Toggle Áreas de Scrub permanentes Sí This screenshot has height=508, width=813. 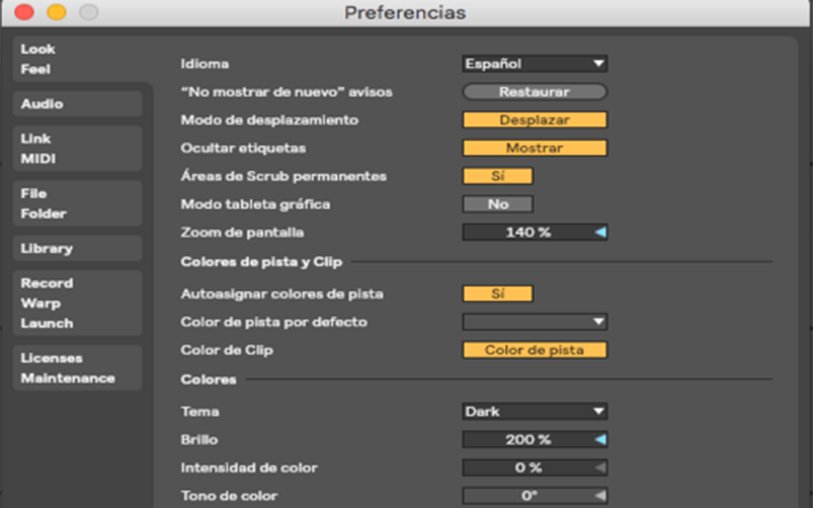pyautogui.click(x=497, y=176)
